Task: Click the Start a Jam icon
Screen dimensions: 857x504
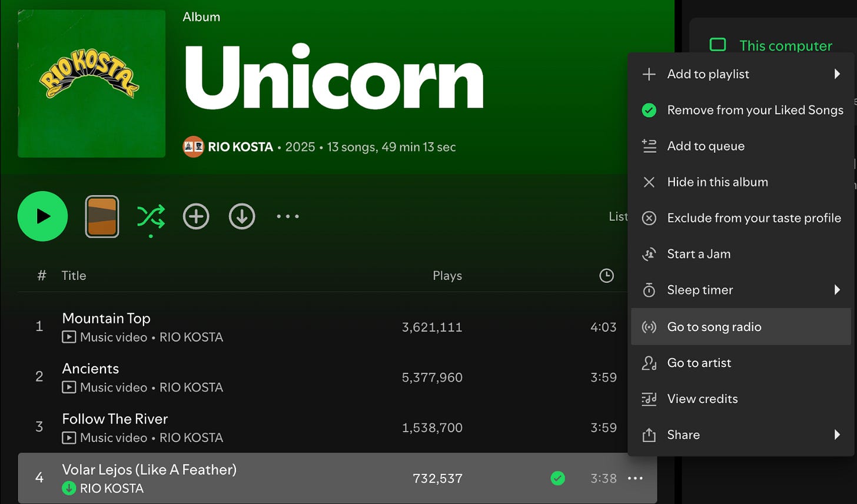Action: (649, 254)
